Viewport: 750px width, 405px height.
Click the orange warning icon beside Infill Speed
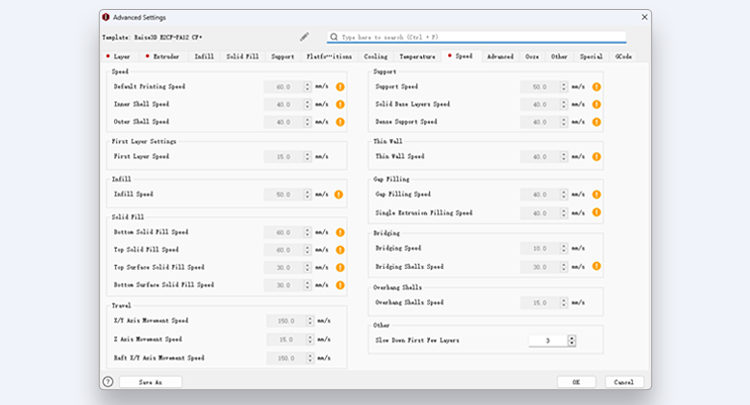340,194
